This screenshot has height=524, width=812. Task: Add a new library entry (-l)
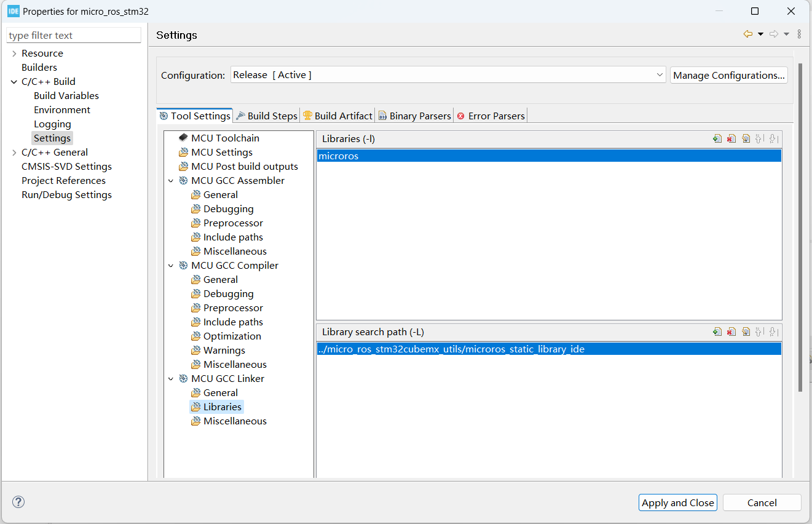pyautogui.click(x=717, y=139)
